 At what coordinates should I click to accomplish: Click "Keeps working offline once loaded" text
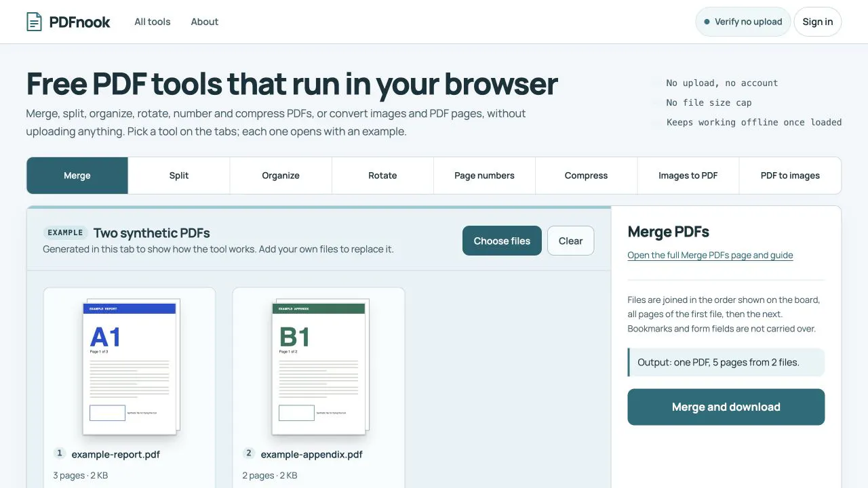(x=754, y=122)
